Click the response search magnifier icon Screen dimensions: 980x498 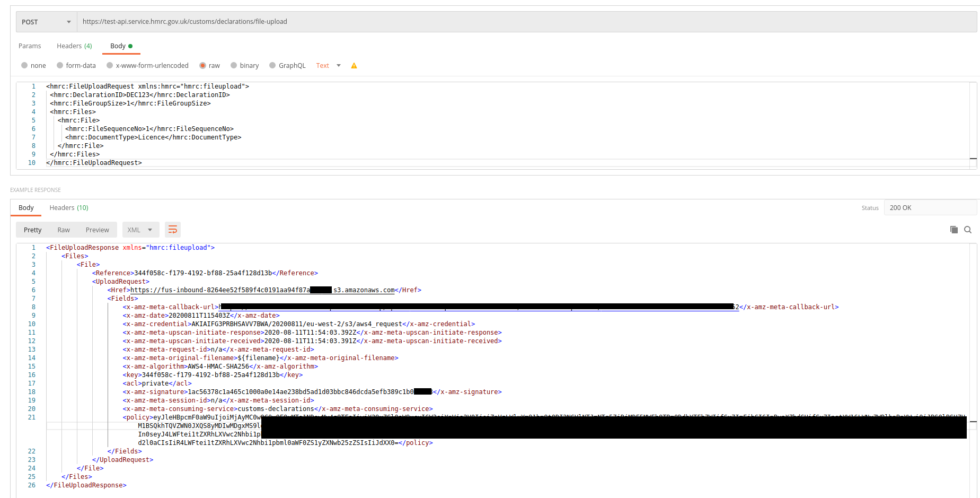(x=968, y=230)
